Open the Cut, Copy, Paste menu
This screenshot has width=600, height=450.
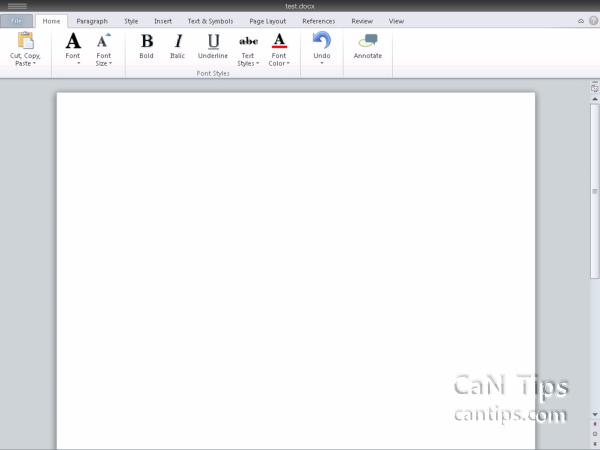tap(25, 49)
